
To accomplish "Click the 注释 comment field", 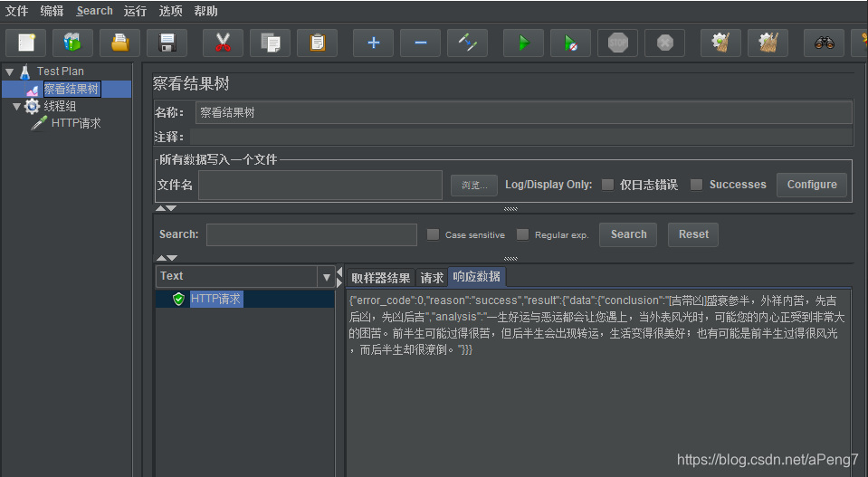I will 521,137.
